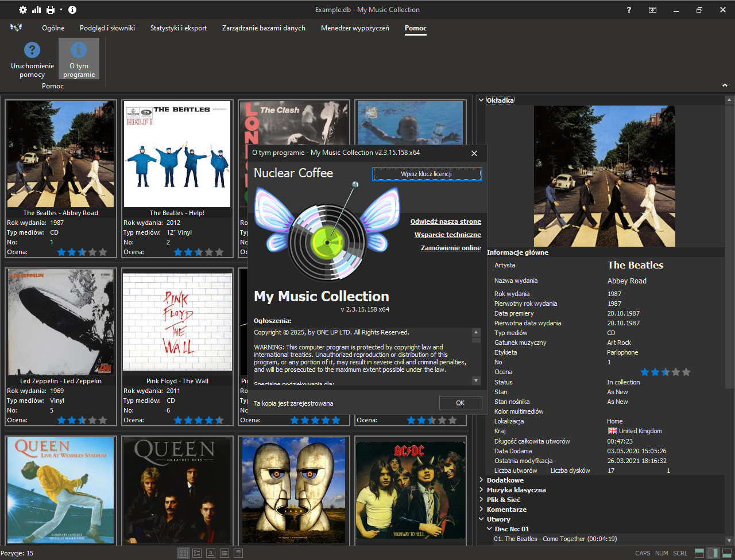Select the Zarządzanie bazami danych tab
Viewport: 735px width, 560px height.
pos(264,28)
